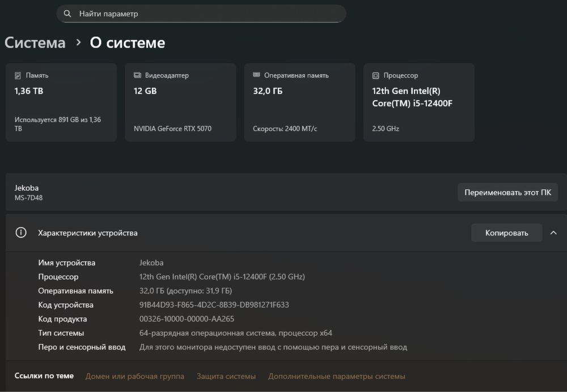Image resolution: width=567 pixels, height=392 pixels.
Task: Click Используется 891 GB из 1,36 ТВ
Action: (57, 124)
